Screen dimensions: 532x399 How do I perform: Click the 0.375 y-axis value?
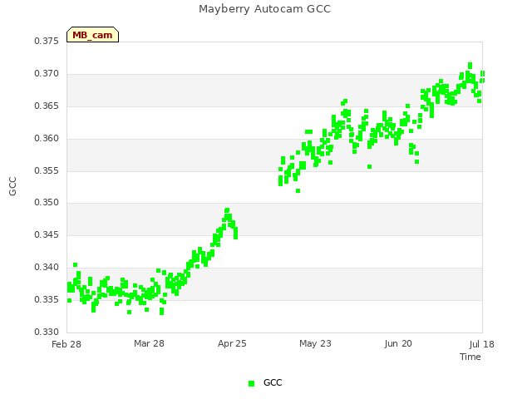coord(47,41)
